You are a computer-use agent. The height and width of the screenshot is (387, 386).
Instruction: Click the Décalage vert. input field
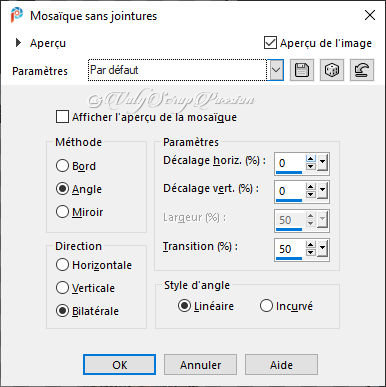click(289, 191)
